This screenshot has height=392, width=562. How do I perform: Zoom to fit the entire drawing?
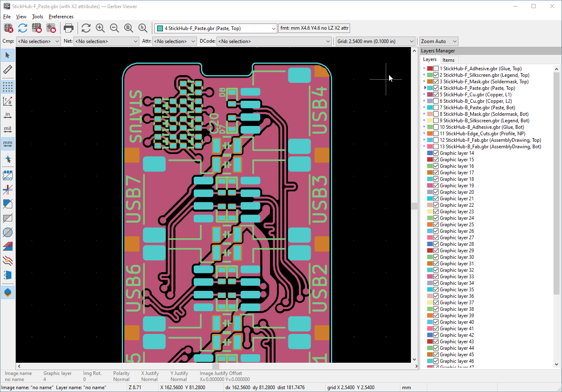[x=128, y=28]
